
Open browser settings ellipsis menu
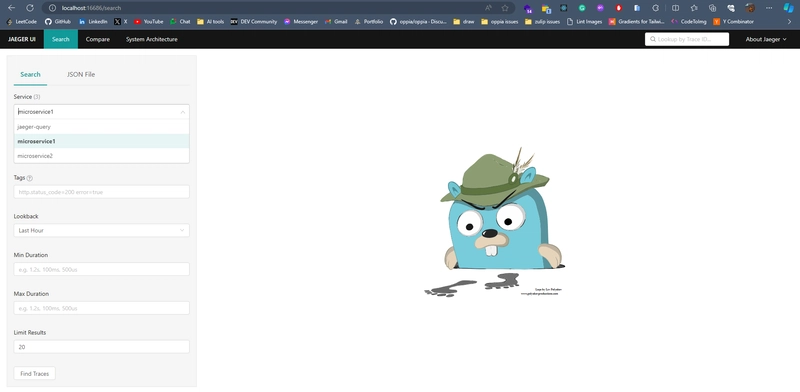tap(769, 8)
